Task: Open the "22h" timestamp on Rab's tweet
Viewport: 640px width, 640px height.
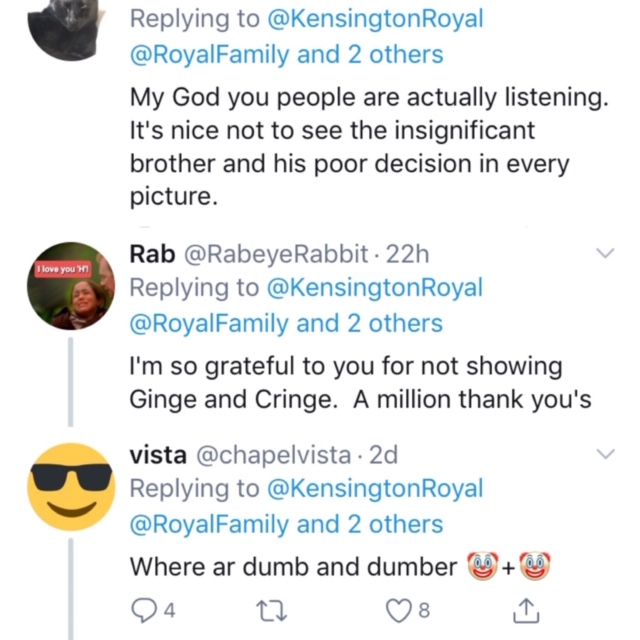Action: point(406,255)
